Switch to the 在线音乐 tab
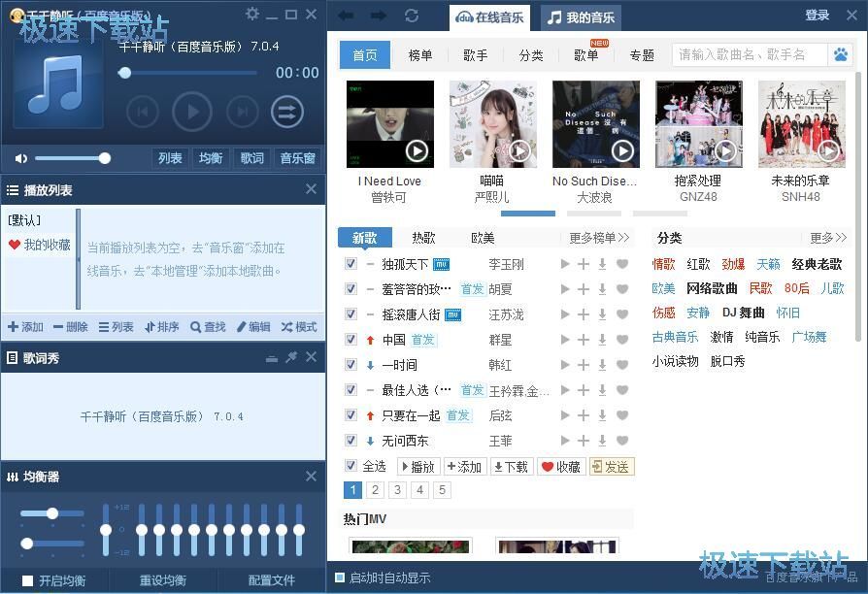This screenshot has height=594, width=868. (489, 17)
